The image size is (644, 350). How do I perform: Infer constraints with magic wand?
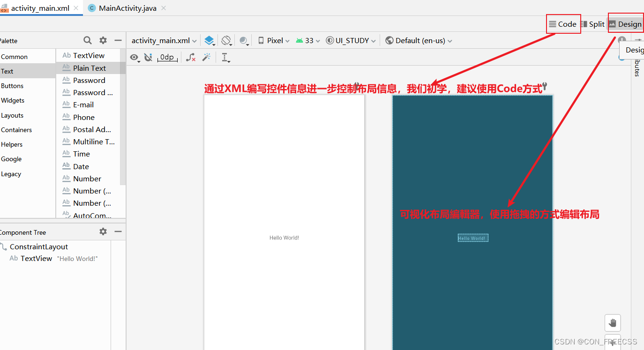pyautogui.click(x=206, y=58)
